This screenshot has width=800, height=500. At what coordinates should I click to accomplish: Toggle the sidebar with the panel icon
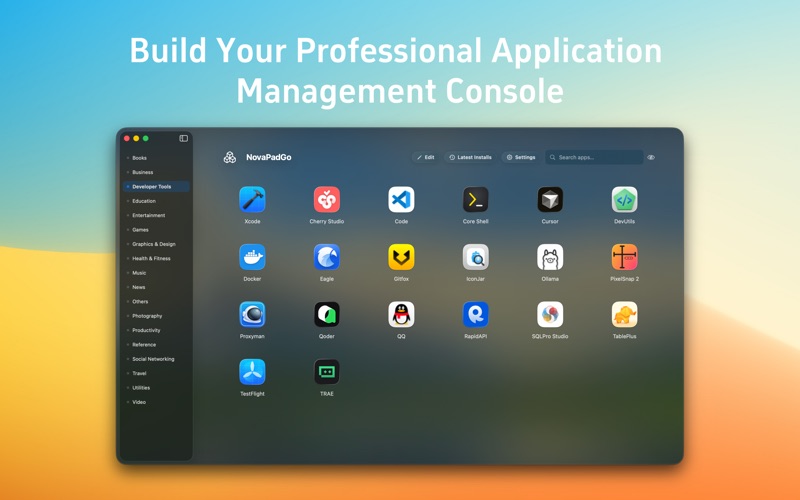coord(184,138)
